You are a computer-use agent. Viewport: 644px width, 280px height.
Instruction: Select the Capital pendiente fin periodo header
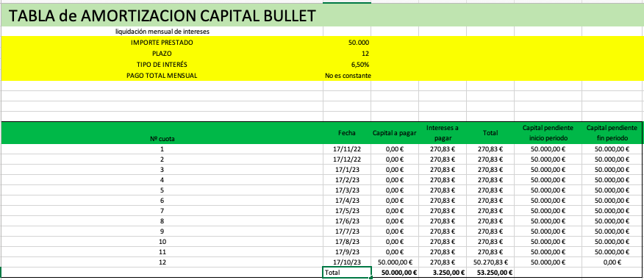[612, 132]
